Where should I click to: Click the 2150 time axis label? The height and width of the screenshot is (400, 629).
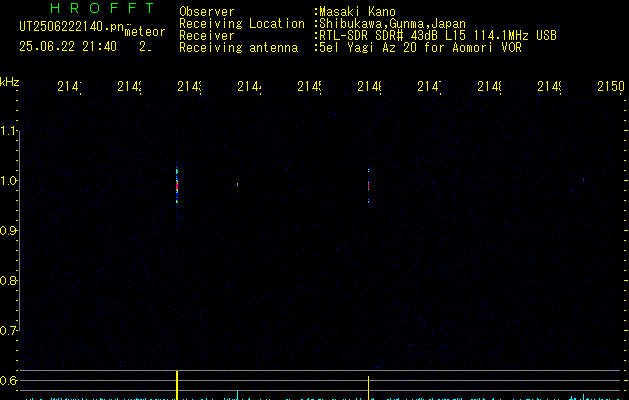611,86
